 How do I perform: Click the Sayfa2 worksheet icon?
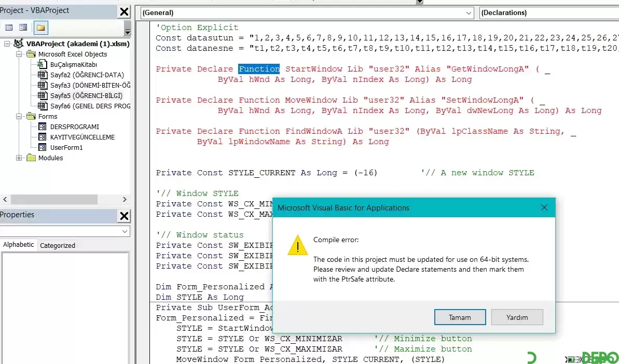[42, 75]
